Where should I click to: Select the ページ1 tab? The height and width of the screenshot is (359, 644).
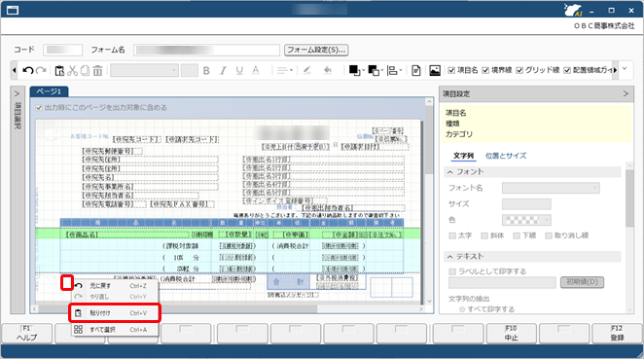pos(49,91)
